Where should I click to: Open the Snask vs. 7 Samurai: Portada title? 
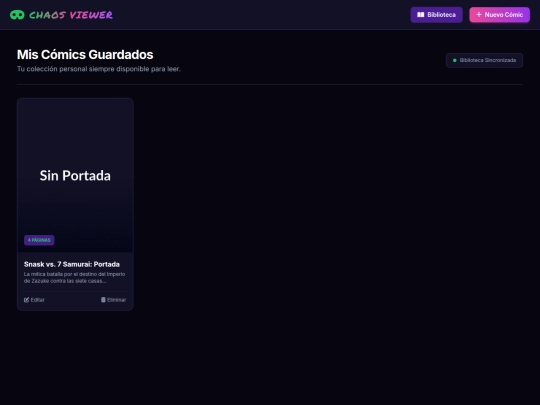click(x=72, y=264)
